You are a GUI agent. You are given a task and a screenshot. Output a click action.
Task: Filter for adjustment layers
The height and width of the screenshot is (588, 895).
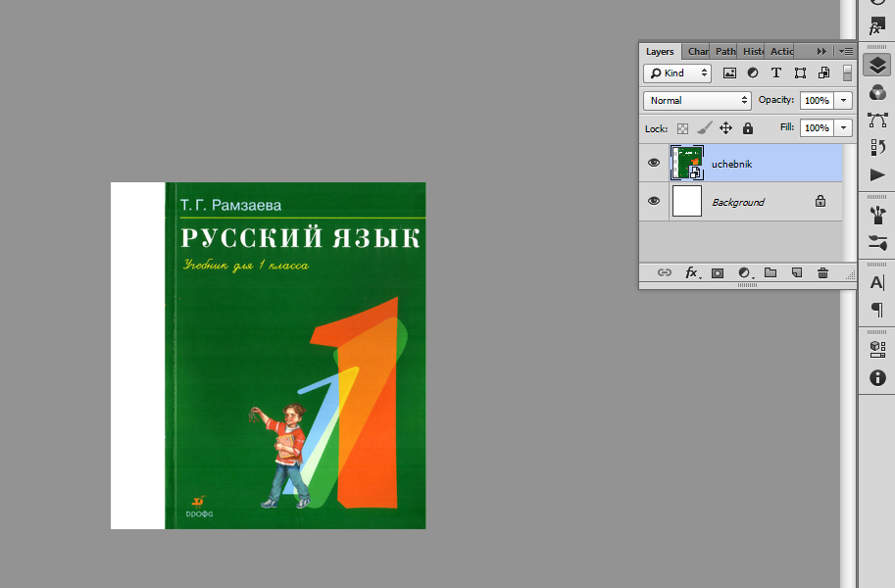point(753,73)
